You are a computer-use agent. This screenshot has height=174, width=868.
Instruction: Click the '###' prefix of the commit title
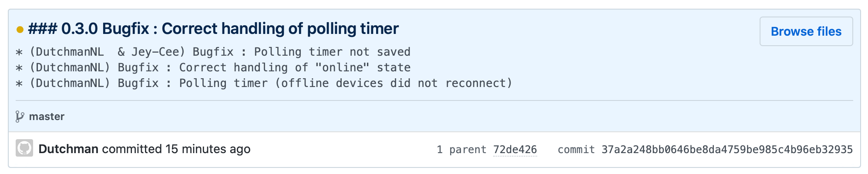click(x=43, y=29)
